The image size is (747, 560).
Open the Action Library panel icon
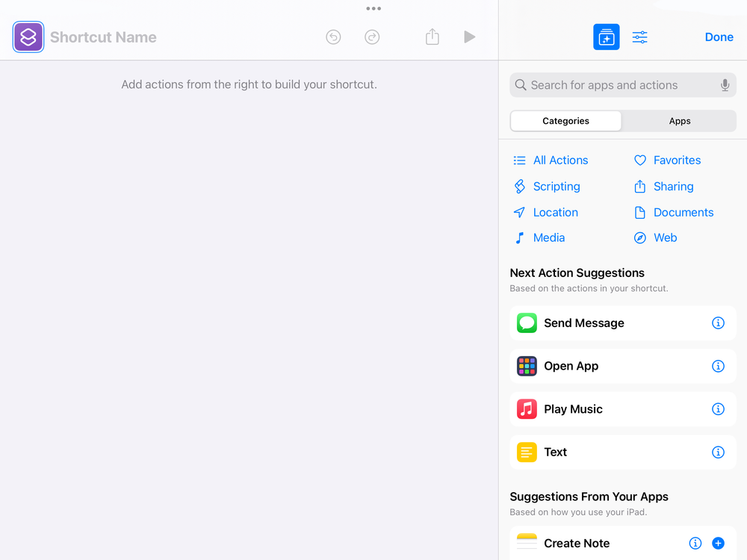[x=606, y=37]
